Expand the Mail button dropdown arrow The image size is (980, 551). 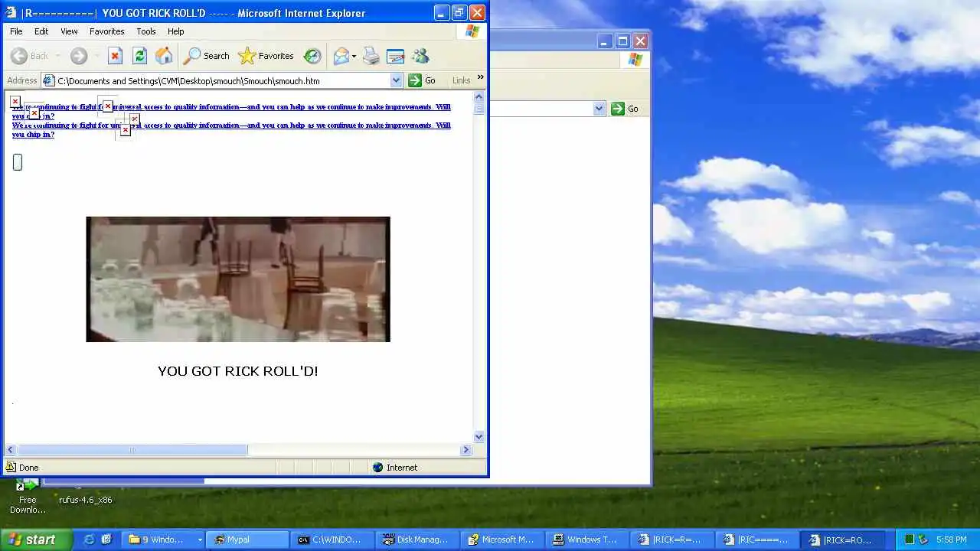[x=354, y=57]
